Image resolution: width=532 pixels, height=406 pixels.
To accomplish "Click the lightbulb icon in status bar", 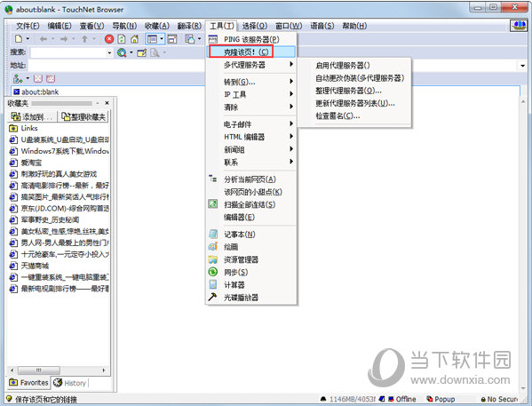I will click(9, 399).
